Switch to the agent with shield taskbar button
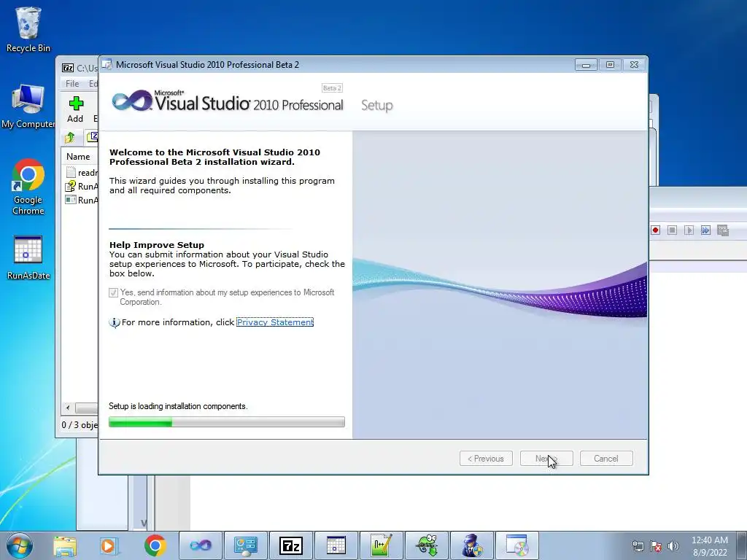This screenshot has height=560, width=747. 472,545
